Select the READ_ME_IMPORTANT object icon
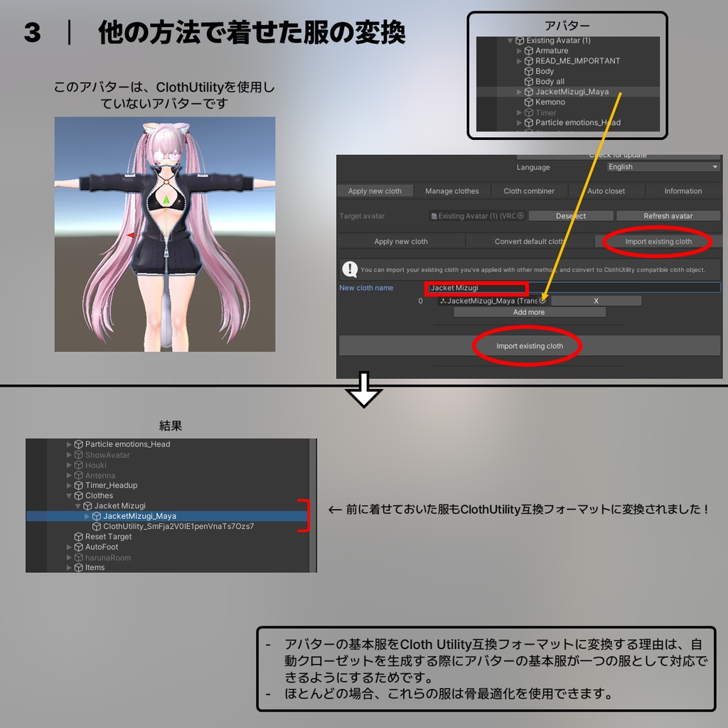 530,60
